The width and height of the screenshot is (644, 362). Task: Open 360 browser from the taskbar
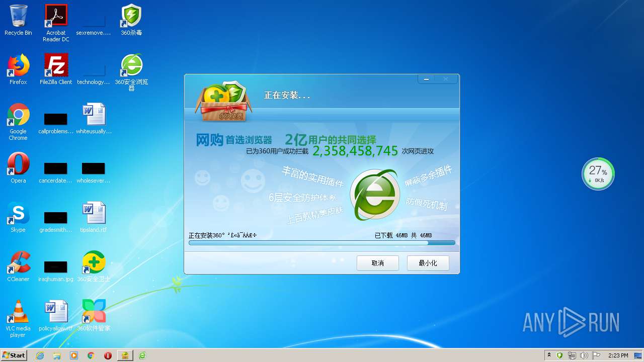click(142, 355)
